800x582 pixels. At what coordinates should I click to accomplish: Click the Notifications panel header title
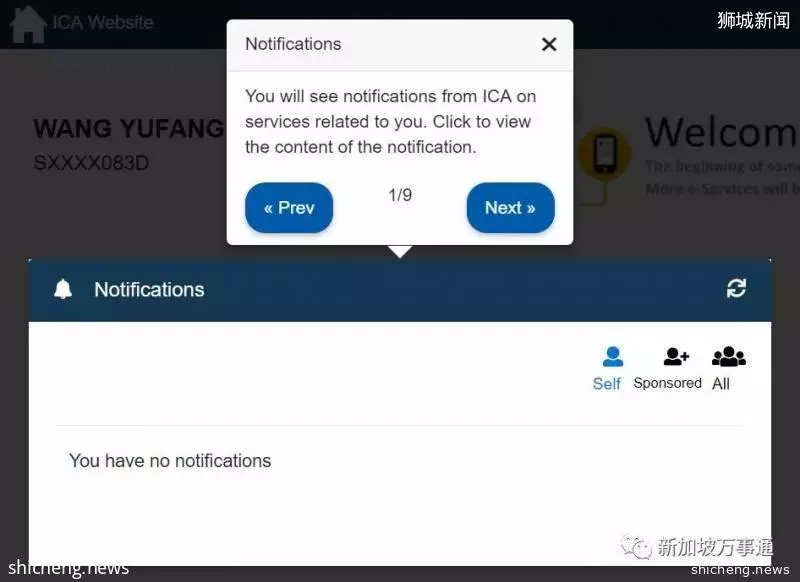click(149, 289)
